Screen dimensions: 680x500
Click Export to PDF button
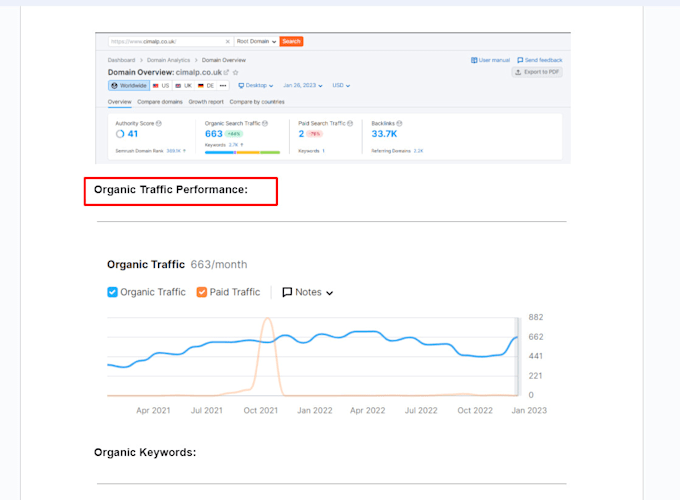537,72
